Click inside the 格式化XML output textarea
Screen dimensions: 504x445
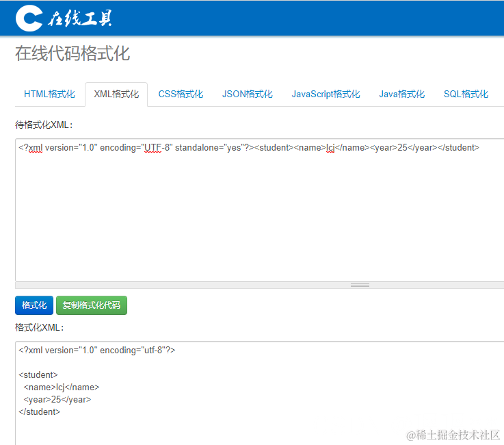[x=259, y=393]
